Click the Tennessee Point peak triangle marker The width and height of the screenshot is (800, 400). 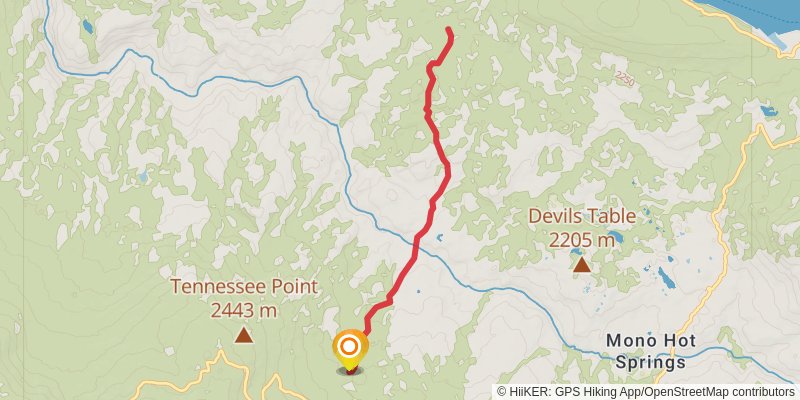tap(244, 335)
